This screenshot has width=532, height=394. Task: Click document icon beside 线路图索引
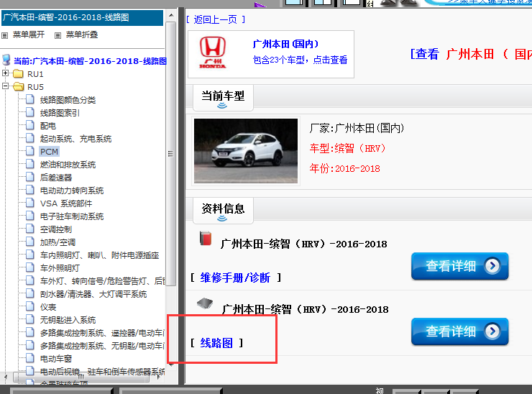pos(30,112)
